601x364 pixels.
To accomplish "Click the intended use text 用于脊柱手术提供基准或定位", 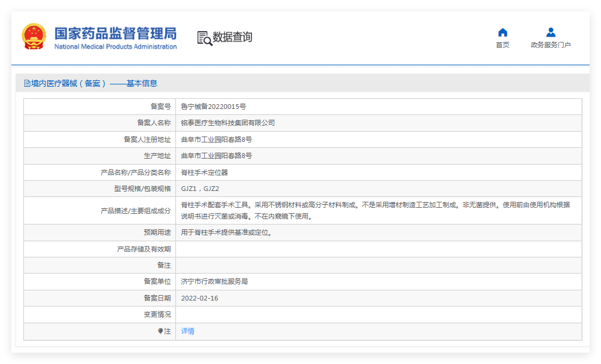I will click(x=227, y=232).
